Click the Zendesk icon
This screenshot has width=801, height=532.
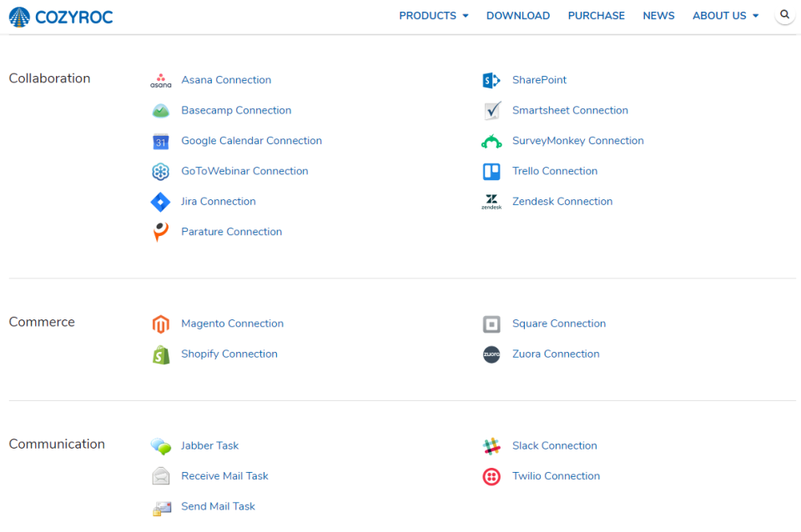[491, 201]
